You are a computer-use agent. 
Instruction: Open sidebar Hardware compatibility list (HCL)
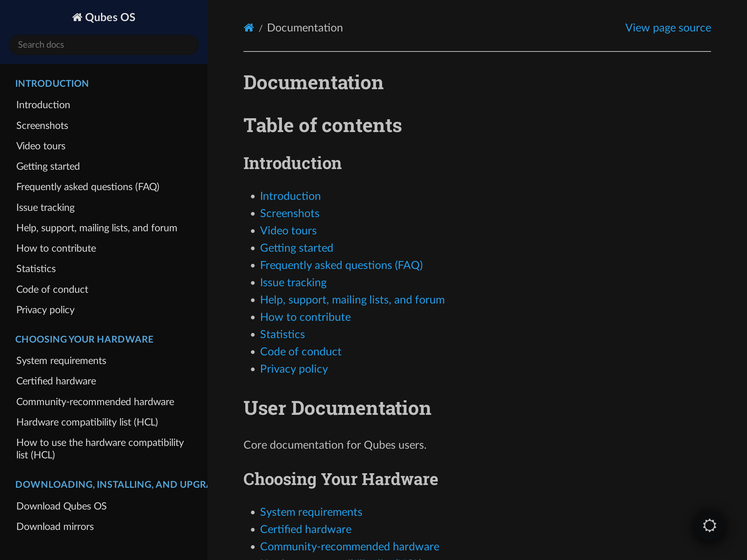[87, 422]
